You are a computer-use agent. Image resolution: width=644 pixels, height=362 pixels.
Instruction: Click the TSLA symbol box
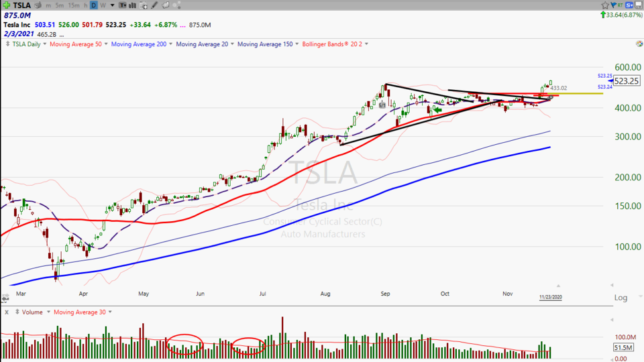22,5
